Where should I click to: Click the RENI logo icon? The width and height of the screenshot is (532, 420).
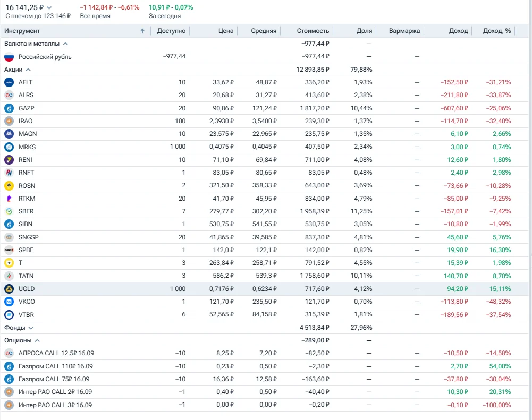tap(9, 160)
